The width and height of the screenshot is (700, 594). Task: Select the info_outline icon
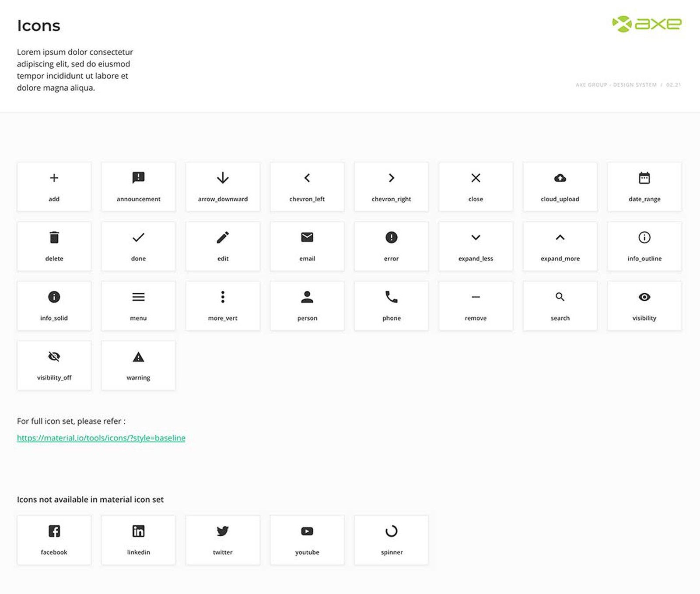click(x=644, y=237)
